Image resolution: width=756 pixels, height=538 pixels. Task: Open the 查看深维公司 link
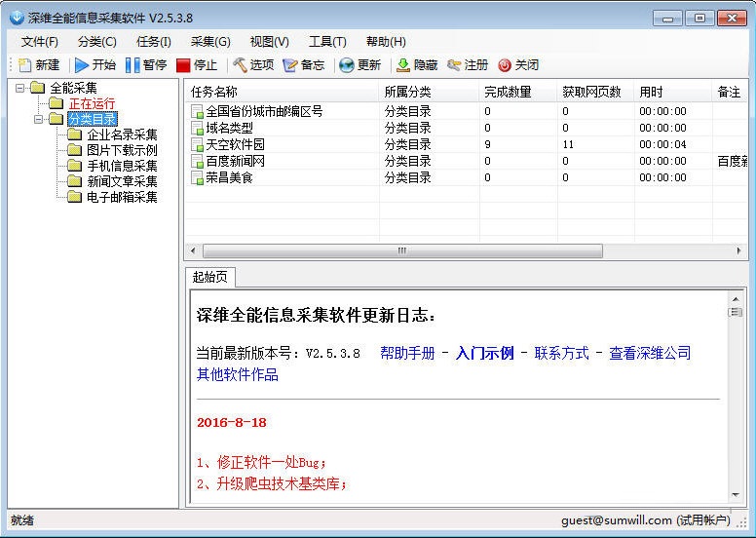pyautogui.click(x=650, y=353)
